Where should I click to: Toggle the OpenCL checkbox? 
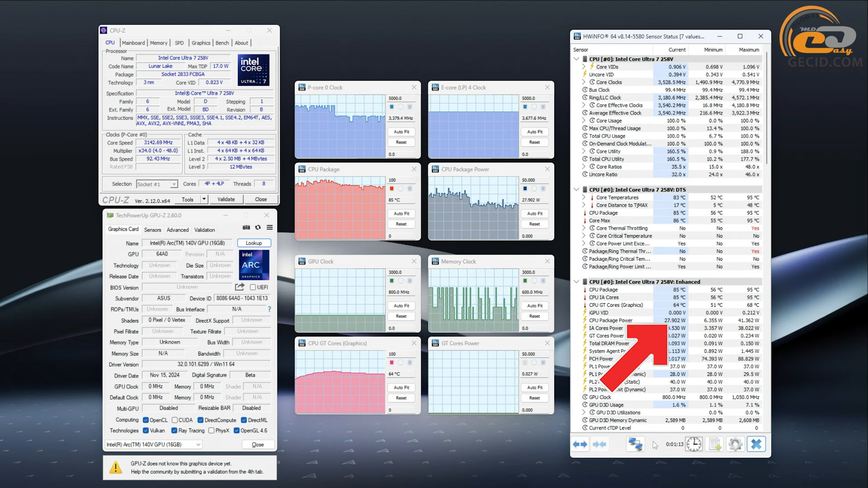click(x=146, y=420)
